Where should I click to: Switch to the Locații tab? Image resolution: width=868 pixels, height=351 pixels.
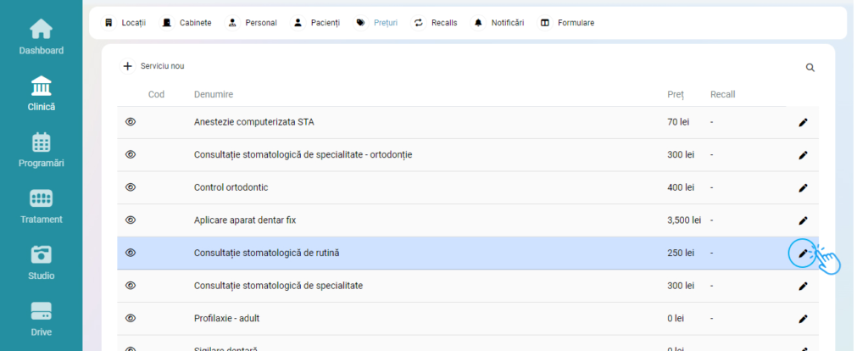(125, 23)
